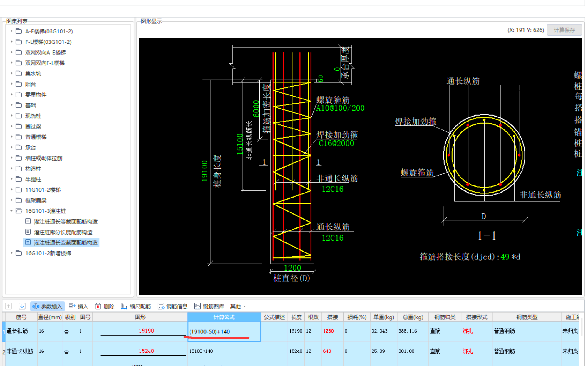Select the 墙柱或砌体拉筋 folder icon
This screenshot has width=588, height=366.
point(19,158)
